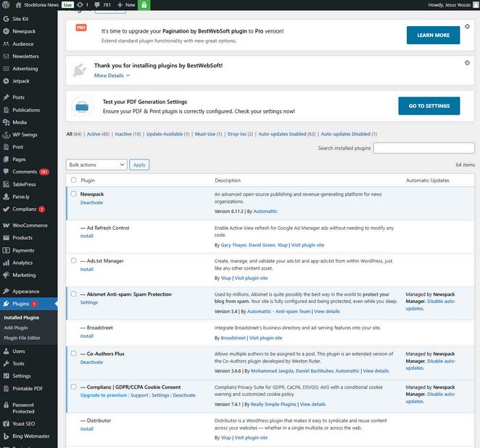Viewport: 480px width, 448px height.
Task: Open the Payments sidebar icon
Action: pos(6,250)
